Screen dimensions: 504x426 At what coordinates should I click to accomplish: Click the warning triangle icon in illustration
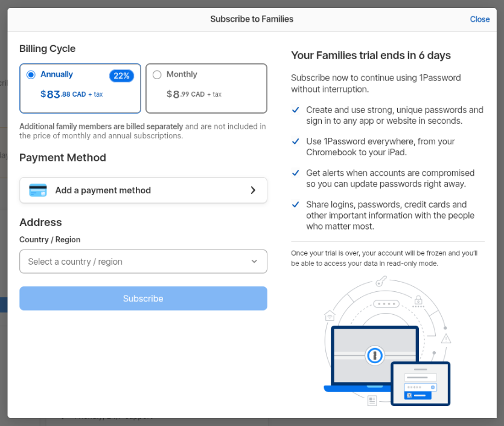click(x=446, y=338)
